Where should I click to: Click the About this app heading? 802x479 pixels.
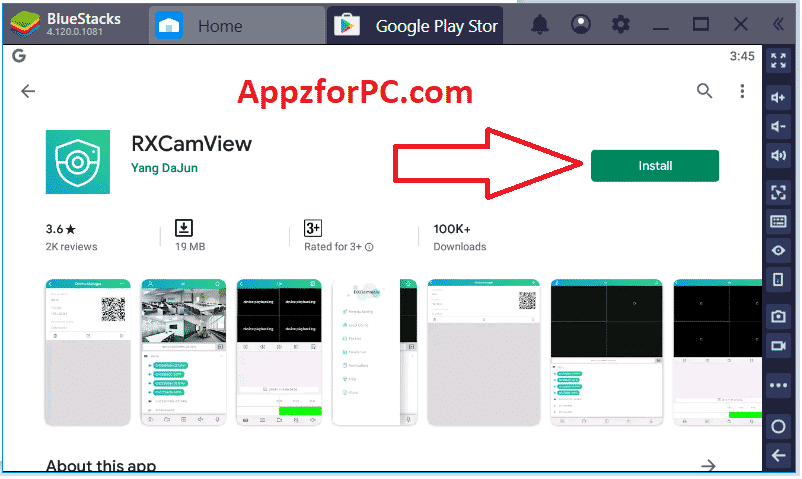point(101,466)
